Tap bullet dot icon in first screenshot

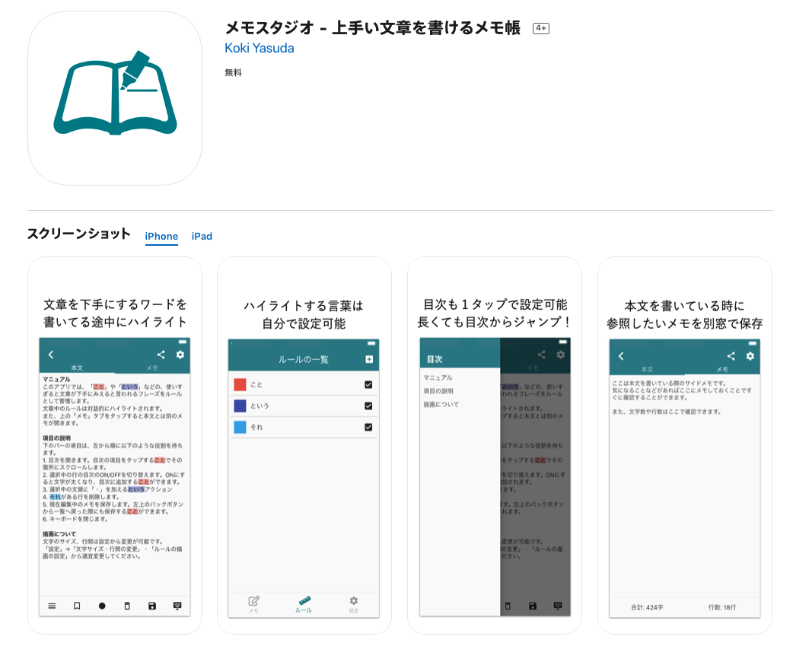click(x=102, y=606)
